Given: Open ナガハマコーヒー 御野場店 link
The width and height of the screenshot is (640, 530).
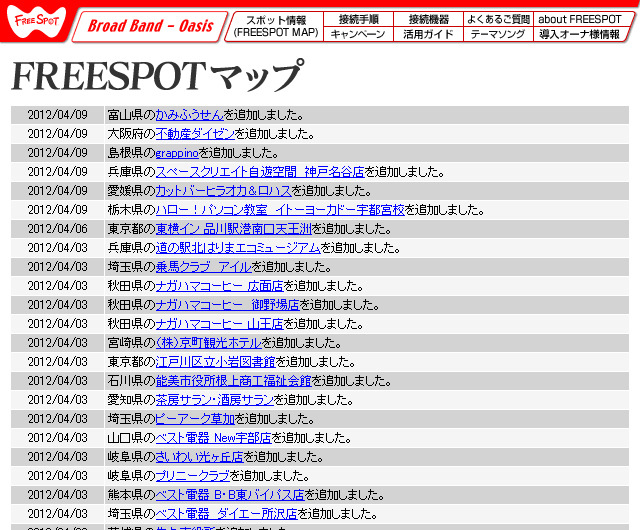Looking at the screenshot, I should 228,305.
